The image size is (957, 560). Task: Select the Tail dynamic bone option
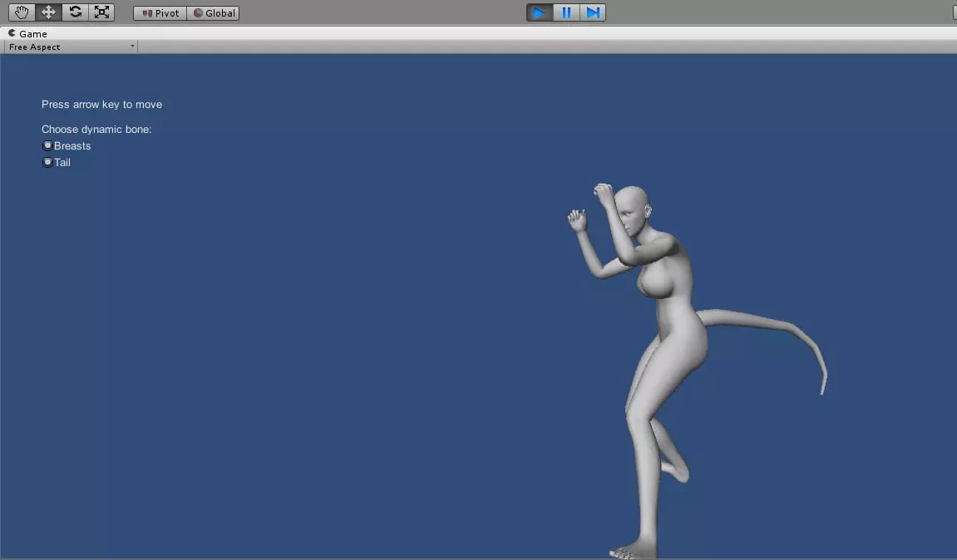[47, 162]
